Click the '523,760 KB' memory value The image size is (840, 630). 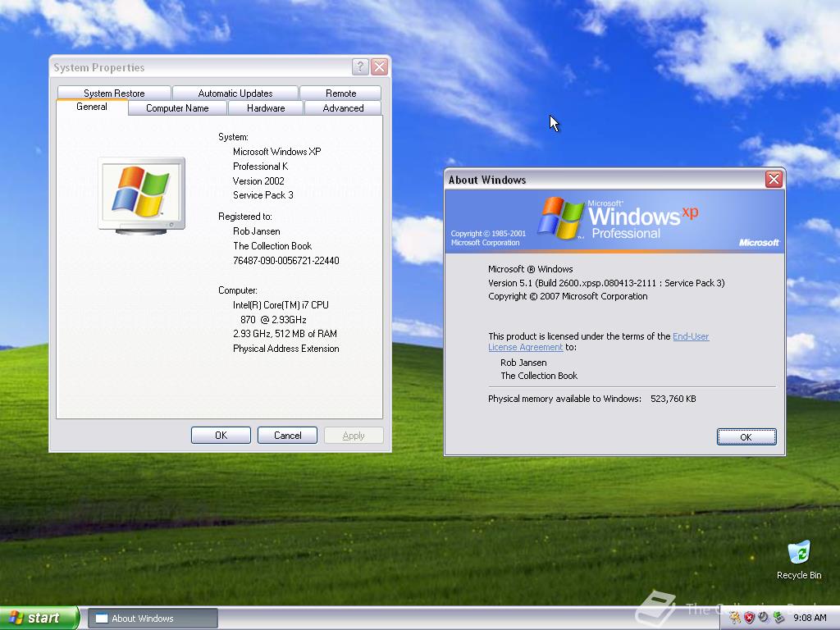tap(673, 399)
